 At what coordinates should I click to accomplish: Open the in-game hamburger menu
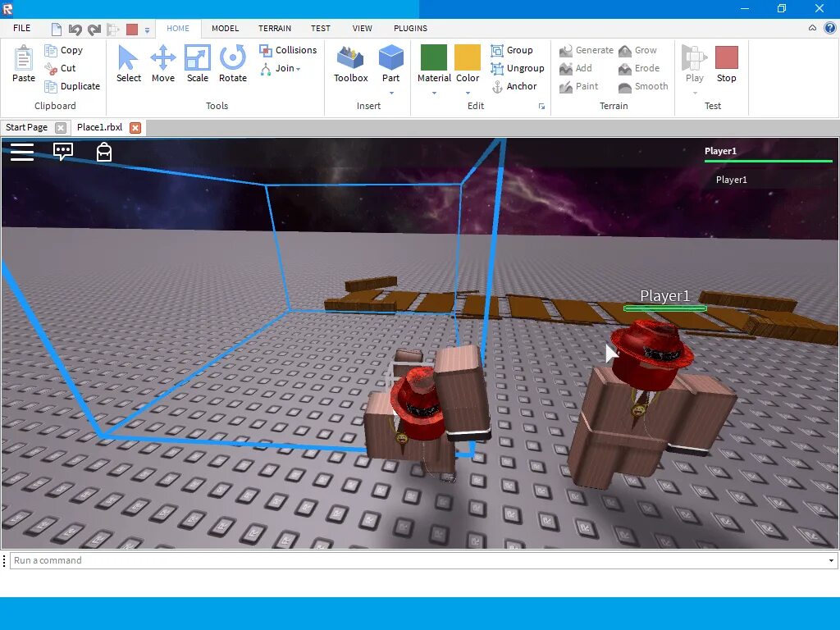(x=22, y=152)
